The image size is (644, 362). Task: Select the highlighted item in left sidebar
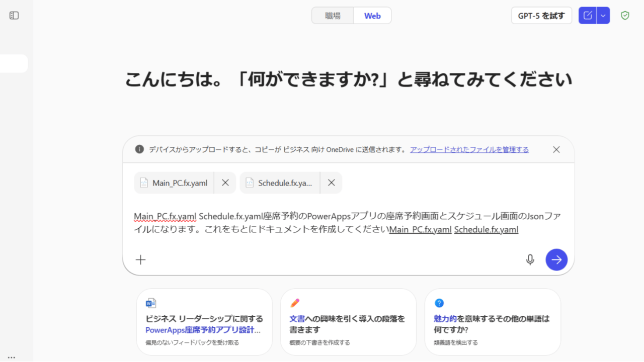[14, 63]
